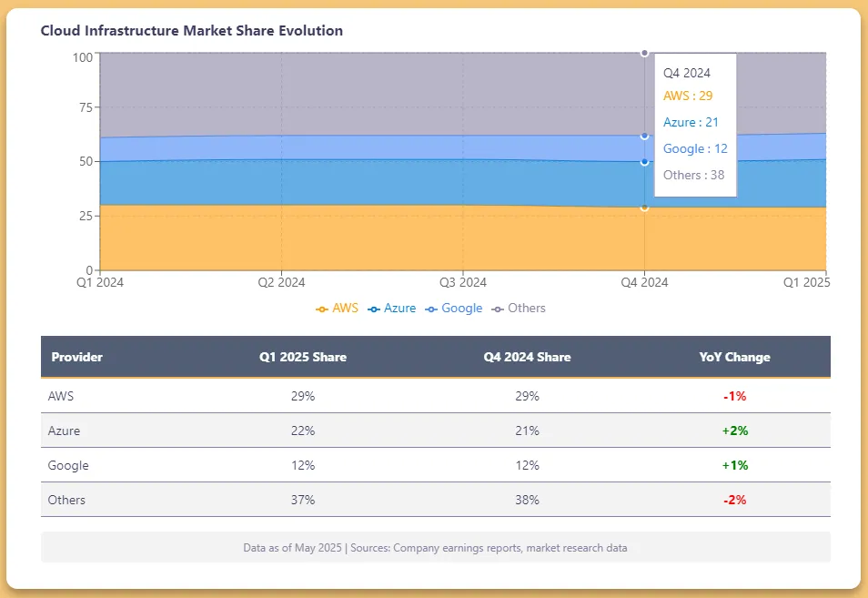Toggle the AWS series via its legend text
868x598 pixels.
(345, 309)
